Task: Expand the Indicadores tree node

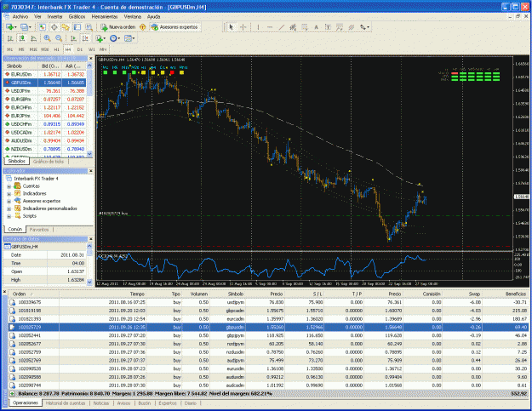Action: click(9, 194)
